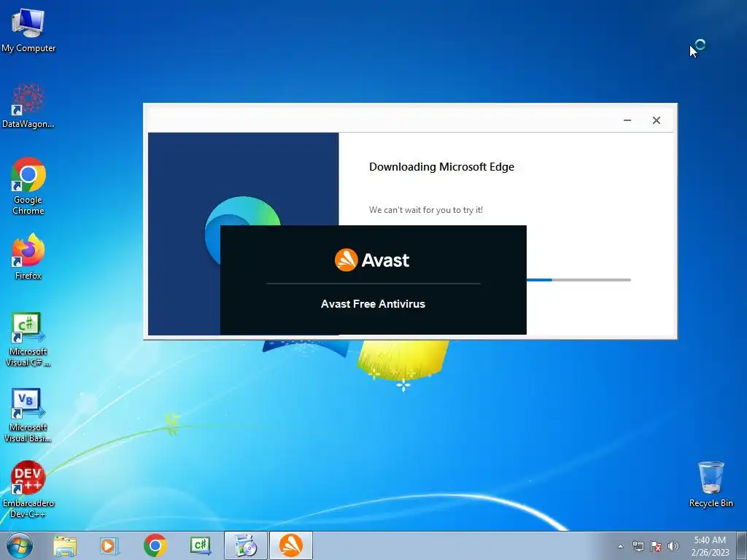Open the clock showing 5:40 AM
Image resolution: width=747 pixels, height=560 pixels.
(710, 546)
